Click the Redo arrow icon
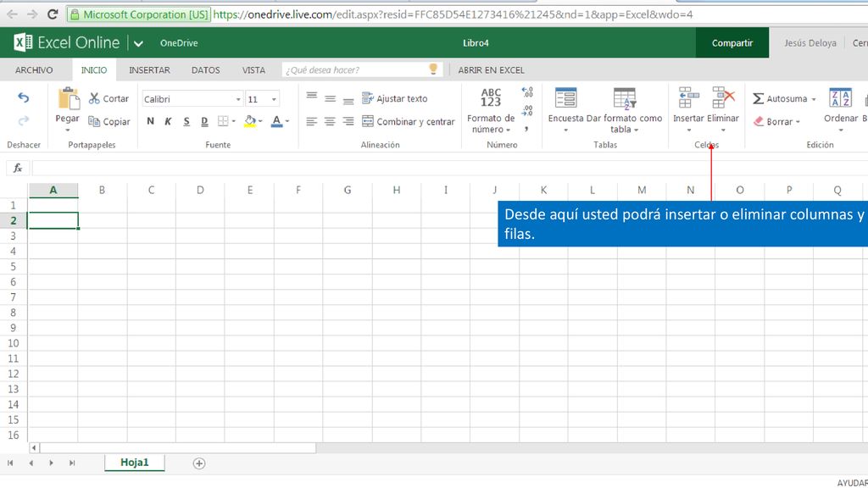The height and width of the screenshot is (488, 868). click(23, 120)
